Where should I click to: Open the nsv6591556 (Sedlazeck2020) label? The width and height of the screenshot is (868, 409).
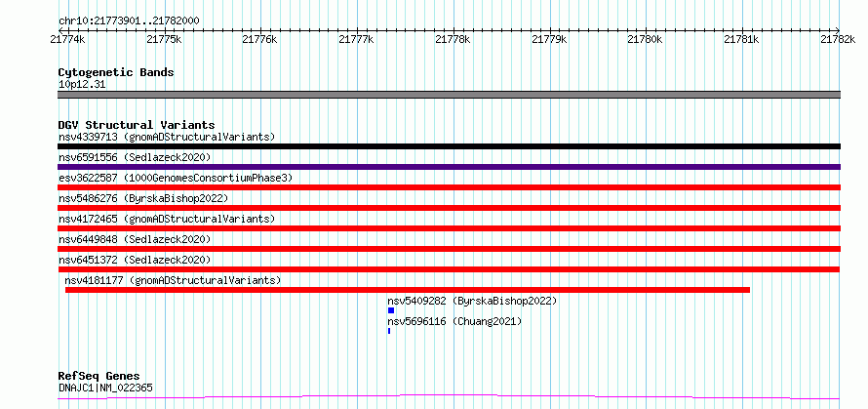tap(135, 157)
